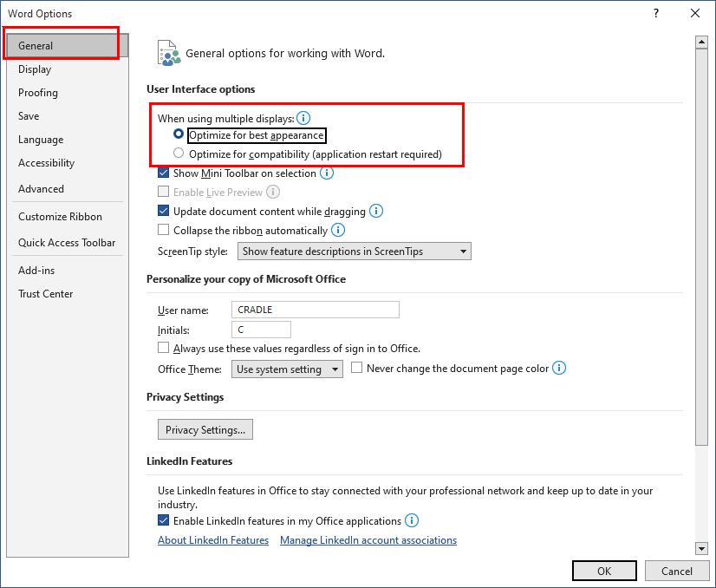
Task: Click Cancel to discard changes
Action: click(677, 571)
